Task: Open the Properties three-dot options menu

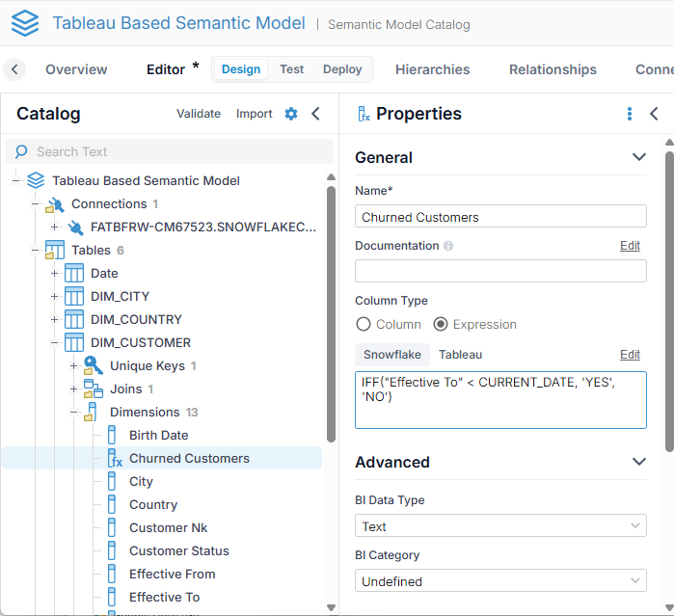Action: 630,114
